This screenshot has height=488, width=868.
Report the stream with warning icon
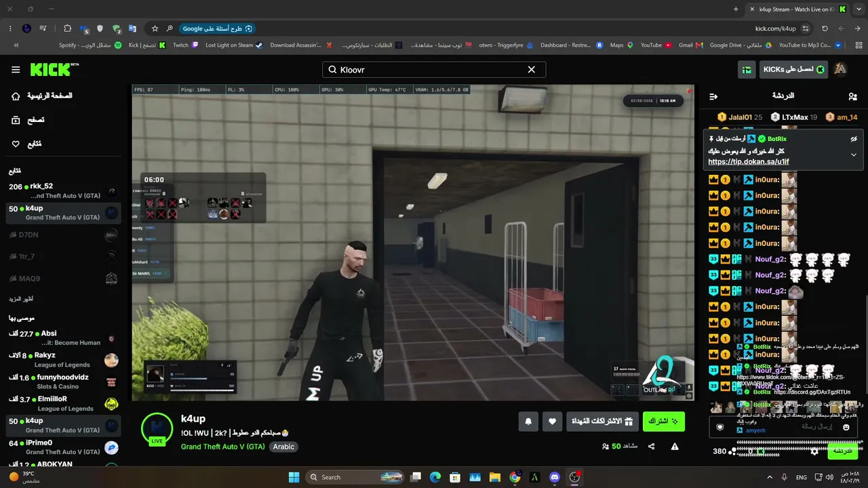675,447
